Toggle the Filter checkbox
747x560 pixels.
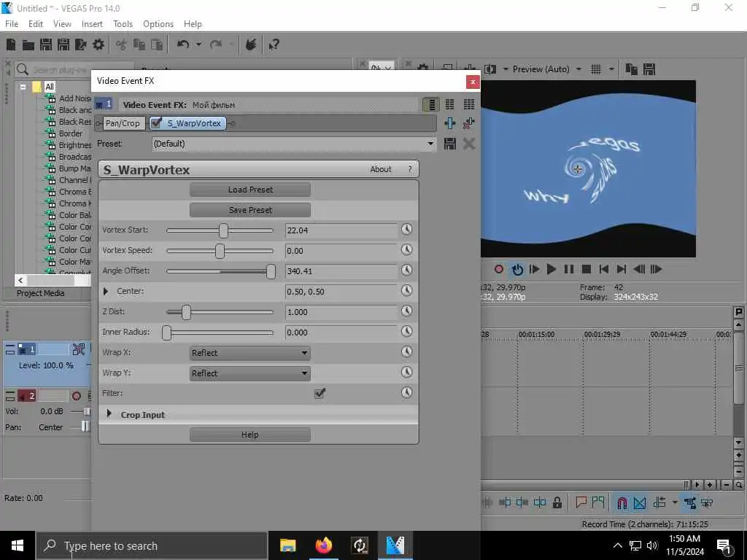pyautogui.click(x=320, y=393)
